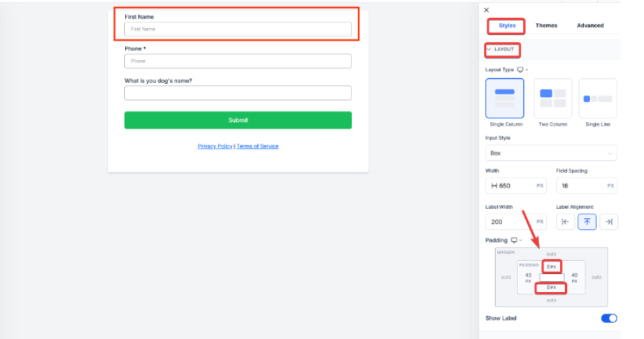Click into the First Name field
Screen dimensions: 644x339
(238, 29)
